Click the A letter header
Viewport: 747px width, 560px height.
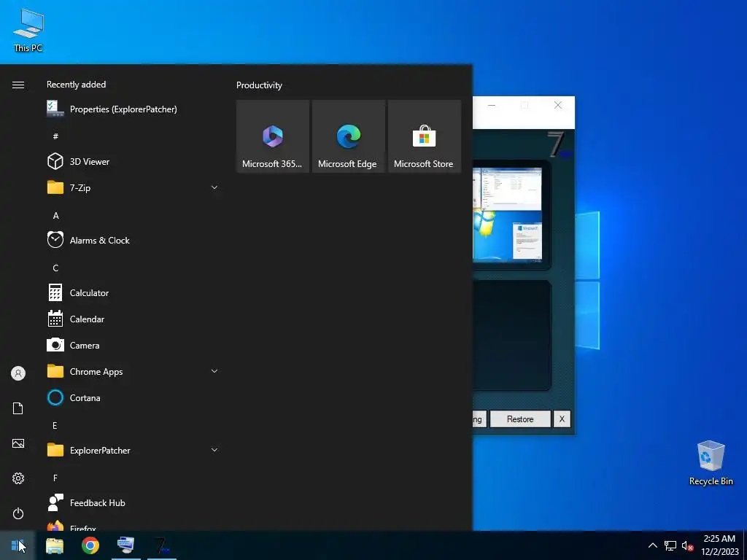(55, 216)
